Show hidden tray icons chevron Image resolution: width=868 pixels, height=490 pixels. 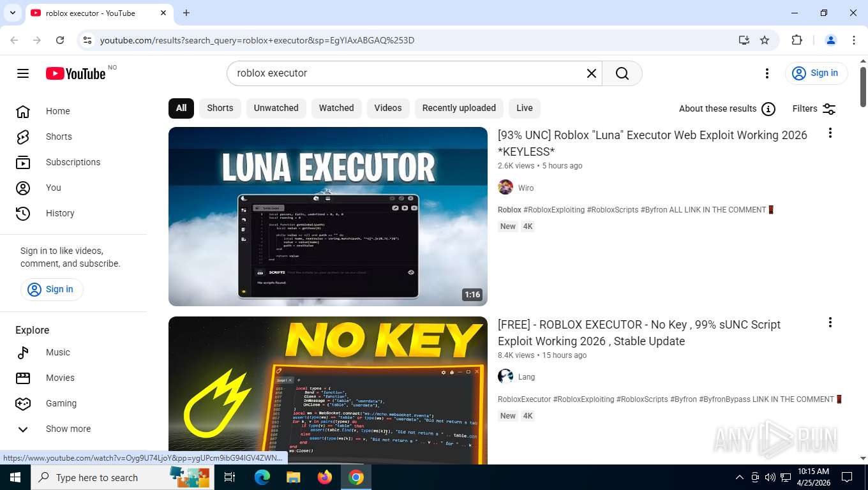pyautogui.click(x=740, y=477)
